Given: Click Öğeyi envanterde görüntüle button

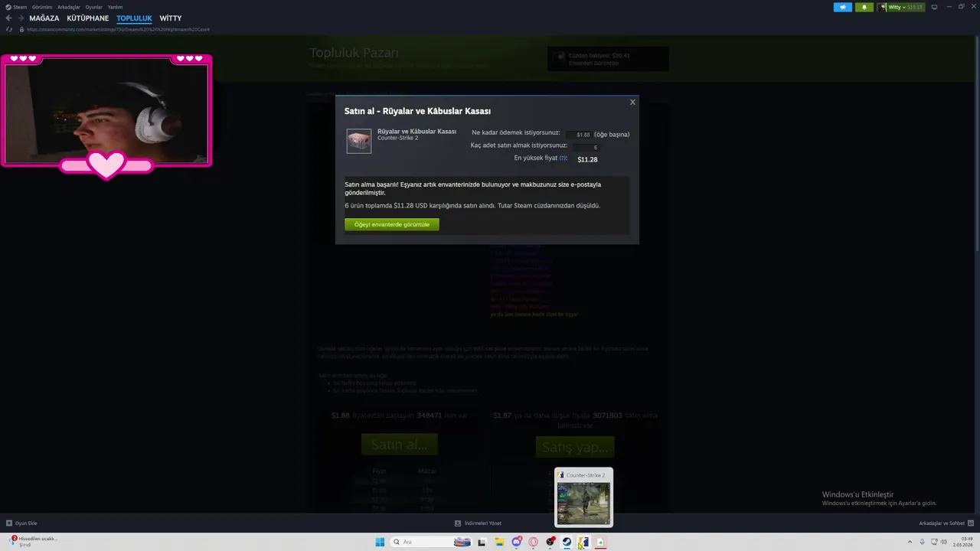Looking at the screenshot, I should click(392, 224).
